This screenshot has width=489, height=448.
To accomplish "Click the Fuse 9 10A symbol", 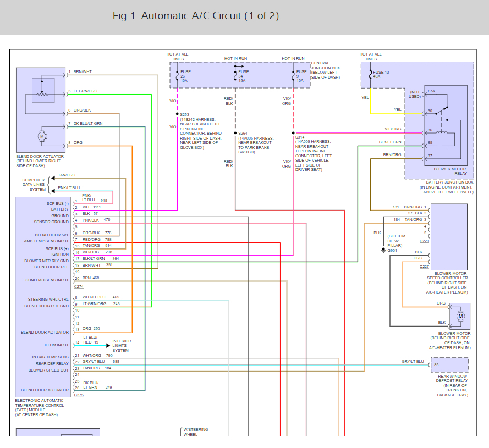I will tap(293, 76).
